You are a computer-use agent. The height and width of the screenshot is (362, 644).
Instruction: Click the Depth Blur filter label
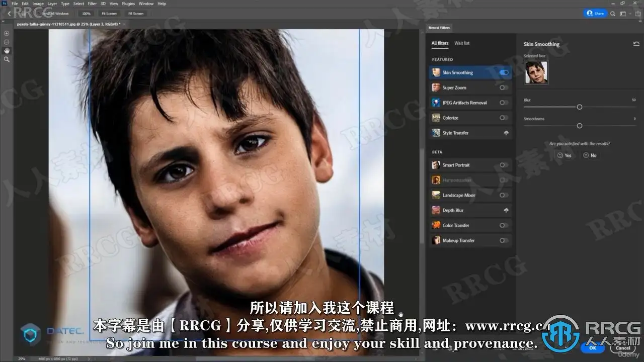tap(453, 210)
